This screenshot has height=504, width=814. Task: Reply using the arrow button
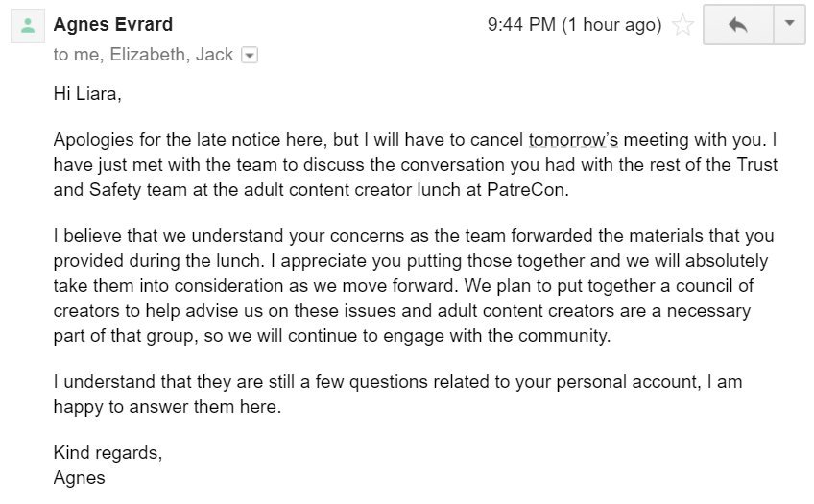738,24
